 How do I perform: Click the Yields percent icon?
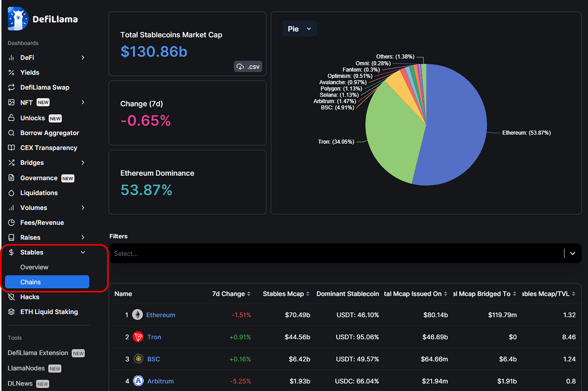tap(11, 73)
